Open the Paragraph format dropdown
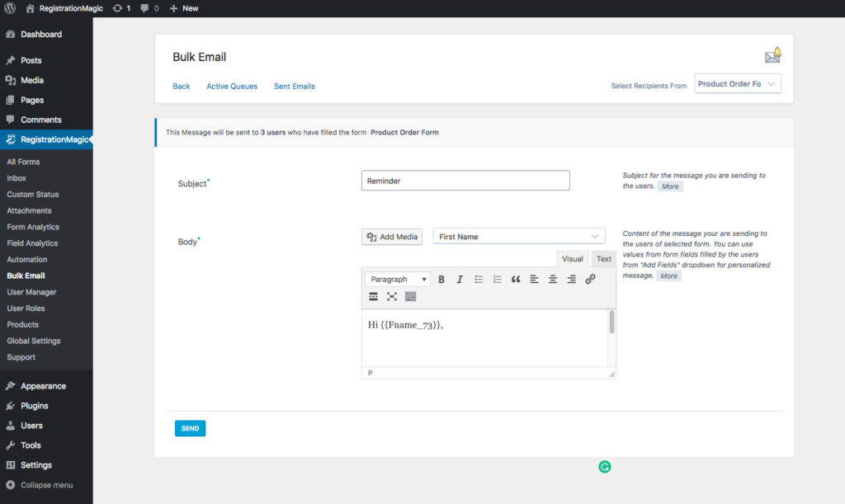Image resolution: width=845 pixels, height=504 pixels. point(397,280)
